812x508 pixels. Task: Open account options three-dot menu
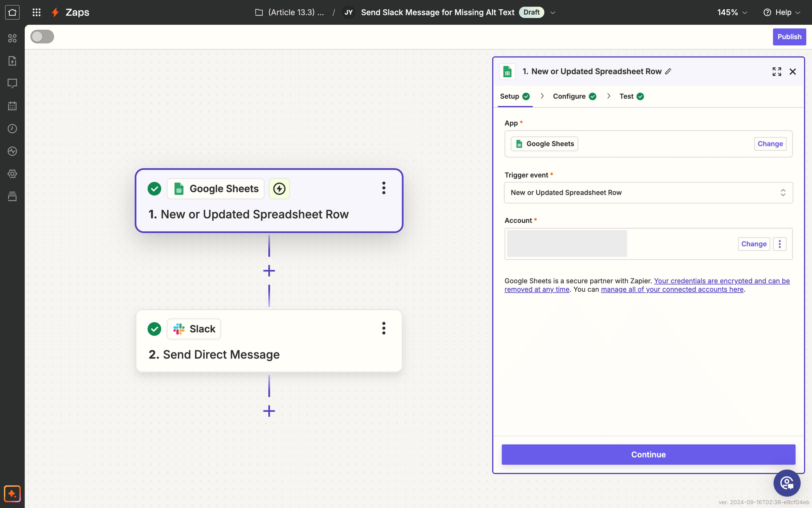coord(780,244)
